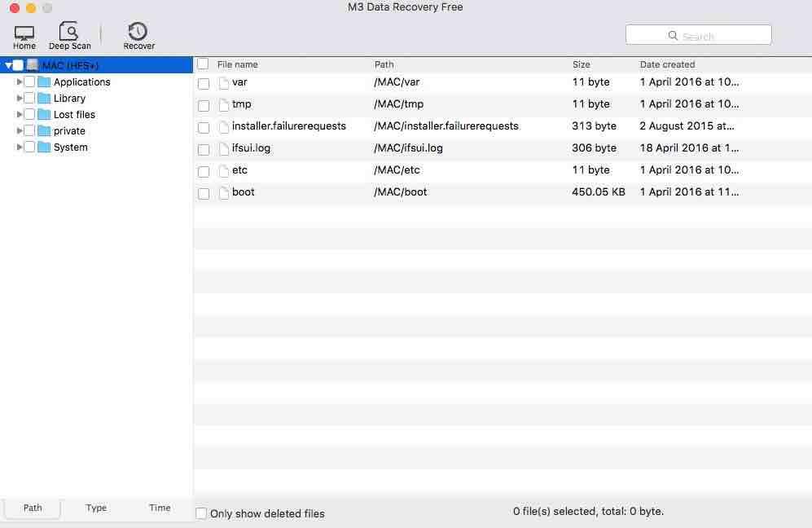Minimize the window with yellow button
The image size is (812, 528).
(x=31, y=8)
